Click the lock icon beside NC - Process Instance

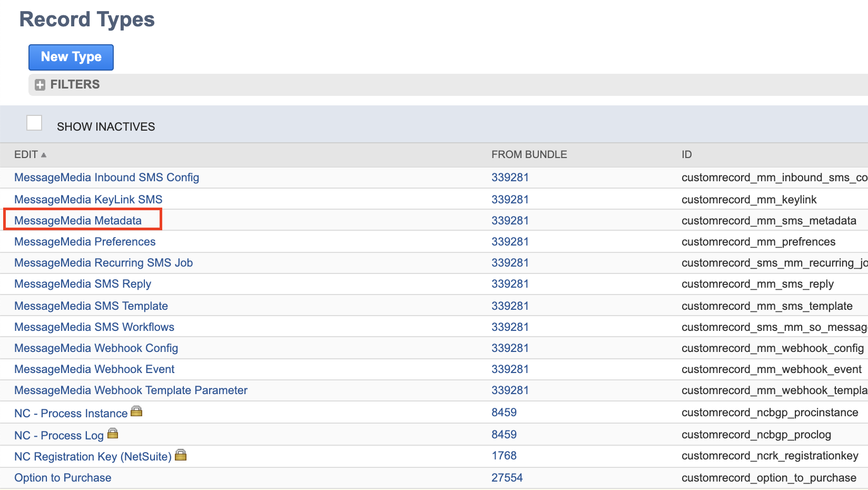pyautogui.click(x=136, y=411)
